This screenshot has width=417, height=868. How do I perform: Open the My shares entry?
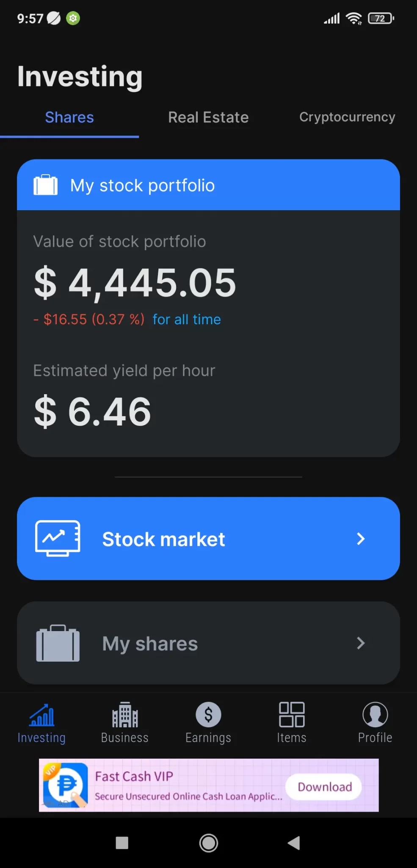(208, 643)
